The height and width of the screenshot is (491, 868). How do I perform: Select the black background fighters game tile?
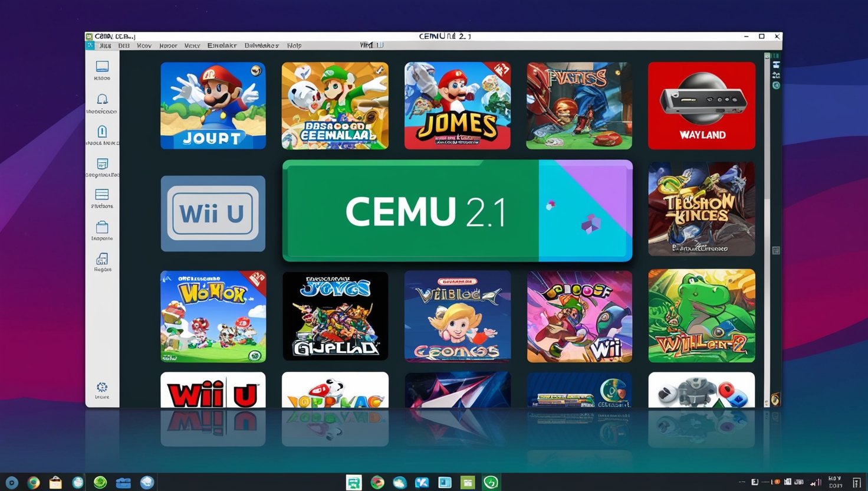[x=335, y=316]
